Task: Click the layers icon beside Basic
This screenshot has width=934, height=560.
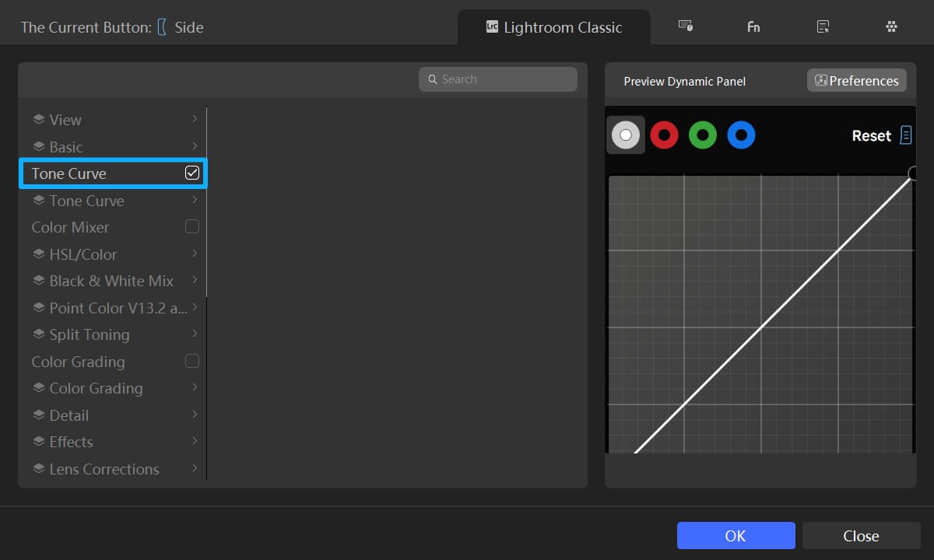Action: 38,146
